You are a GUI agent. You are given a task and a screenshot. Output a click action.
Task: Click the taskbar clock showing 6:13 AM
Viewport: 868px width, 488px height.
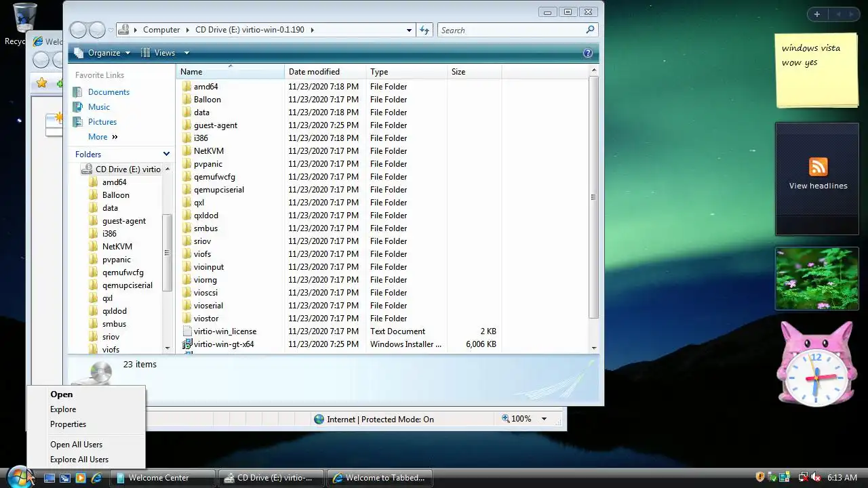pyautogui.click(x=842, y=478)
